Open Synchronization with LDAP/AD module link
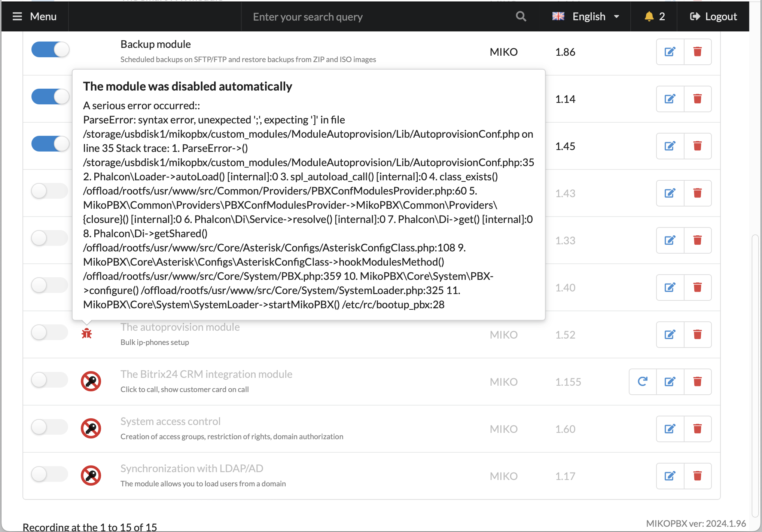Viewport: 762px width, 532px height. 192,468
